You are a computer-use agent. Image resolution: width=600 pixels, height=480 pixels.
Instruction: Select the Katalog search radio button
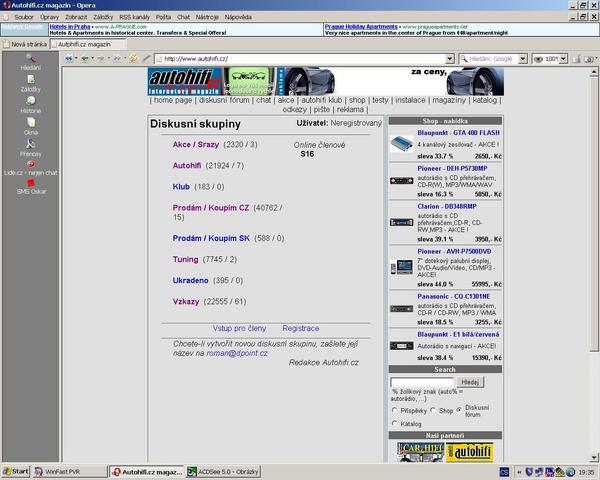click(x=395, y=423)
